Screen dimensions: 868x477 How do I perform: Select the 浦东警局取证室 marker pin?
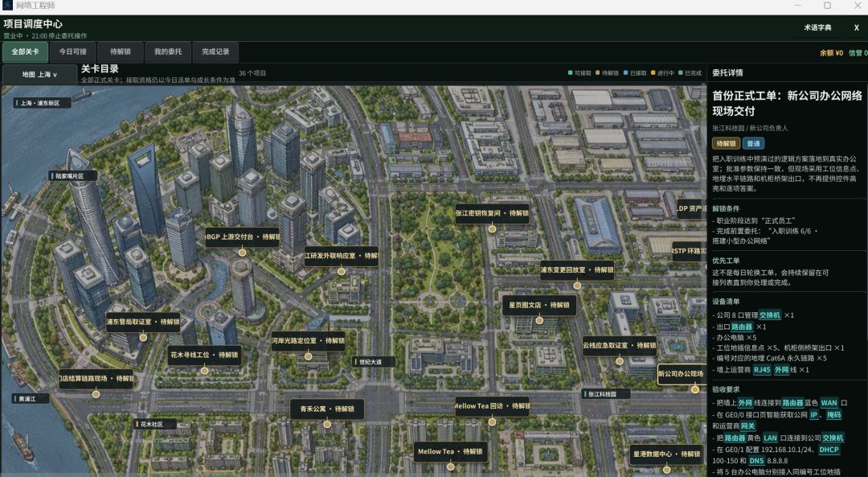pyautogui.click(x=143, y=337)
